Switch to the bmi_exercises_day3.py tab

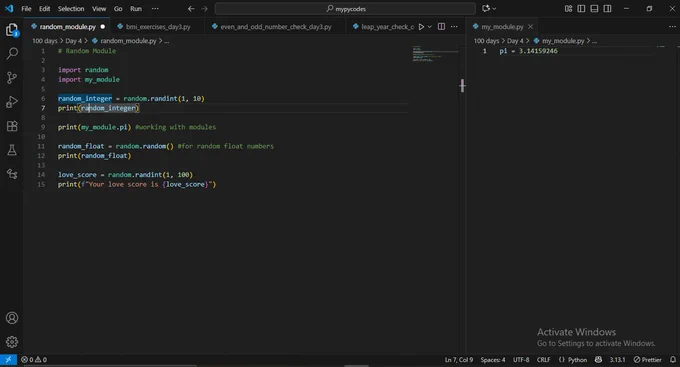(x=158, y=26)
